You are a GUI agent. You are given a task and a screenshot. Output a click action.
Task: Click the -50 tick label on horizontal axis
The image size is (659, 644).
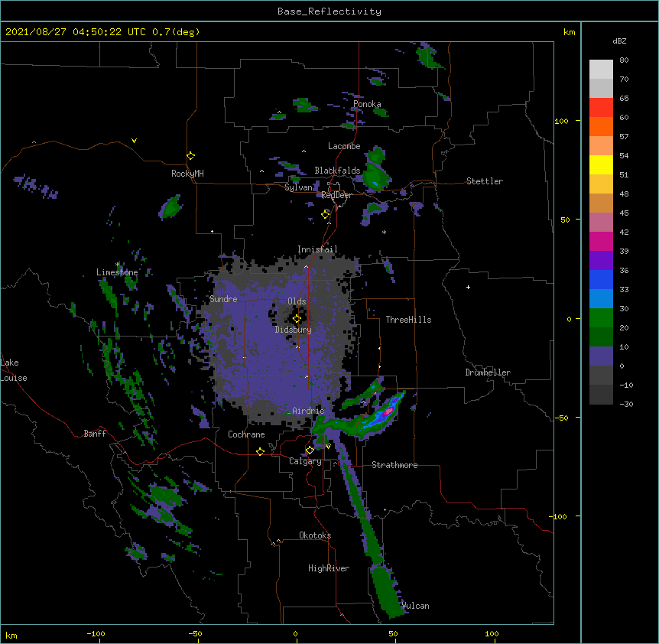click(x=195, y=633)
